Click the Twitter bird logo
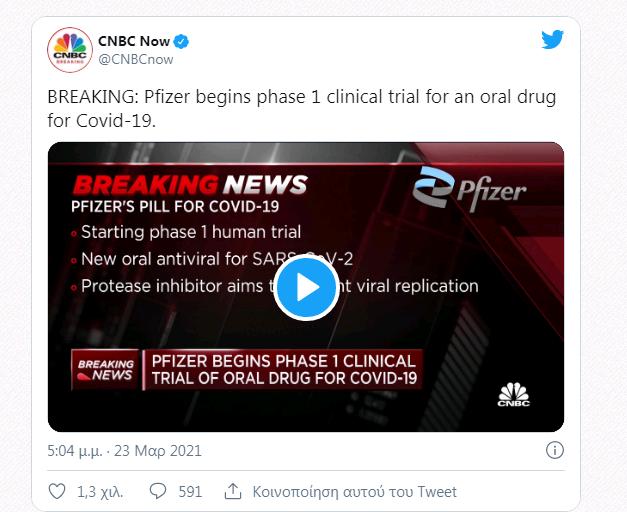The image size is (627, 512). click(553, 40)
